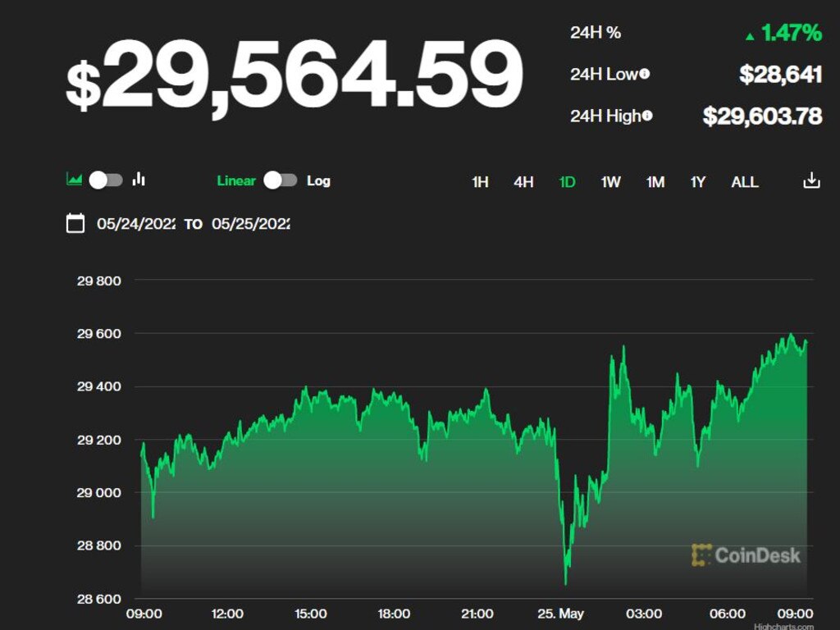Click the green 24H percent up arrow

click(749, 36)
